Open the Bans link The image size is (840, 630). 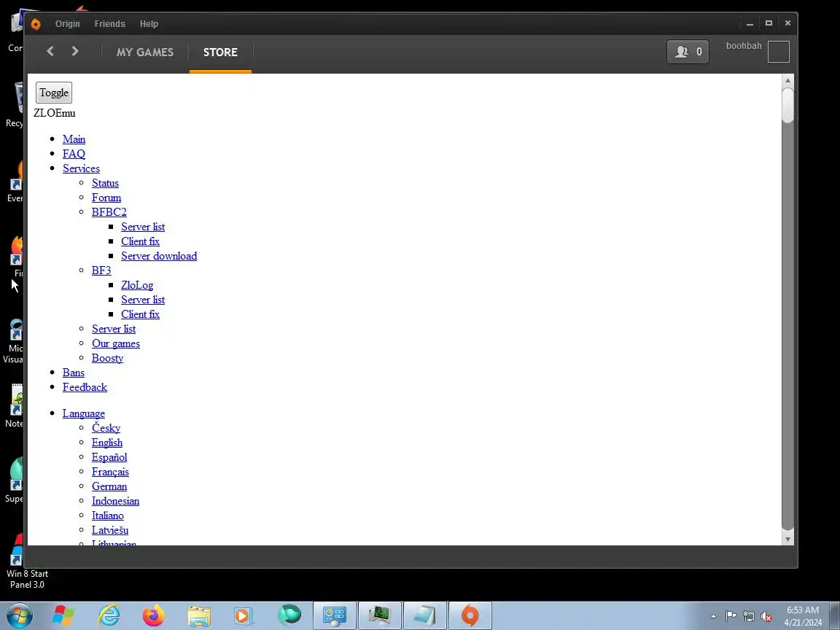[x=74, y=373]
